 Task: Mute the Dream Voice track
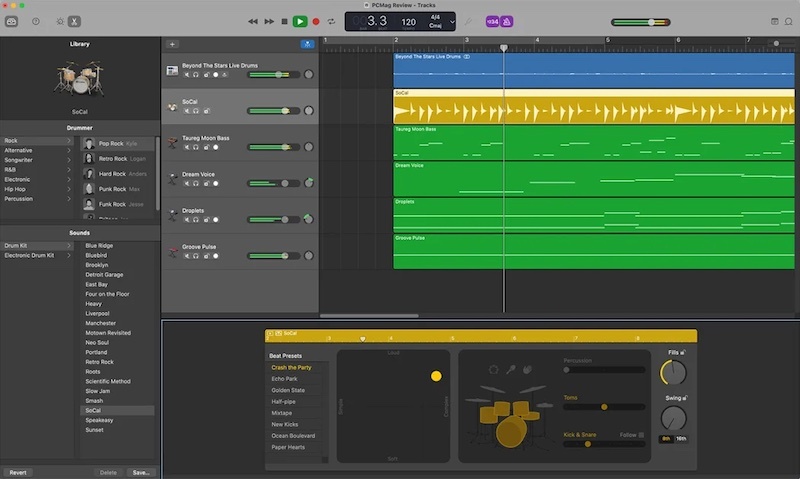tap(186, 183)
